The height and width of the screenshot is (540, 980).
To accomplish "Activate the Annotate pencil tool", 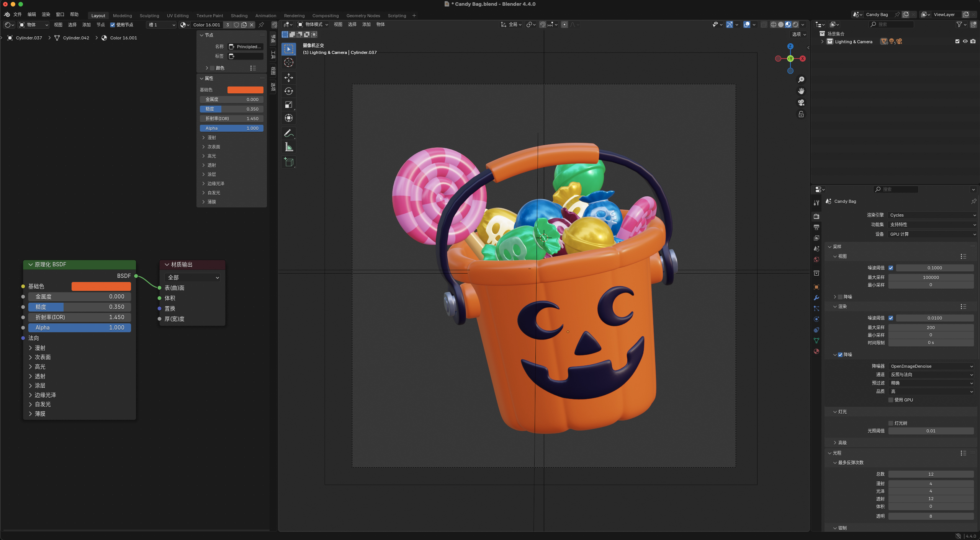I will pos(289,134).
